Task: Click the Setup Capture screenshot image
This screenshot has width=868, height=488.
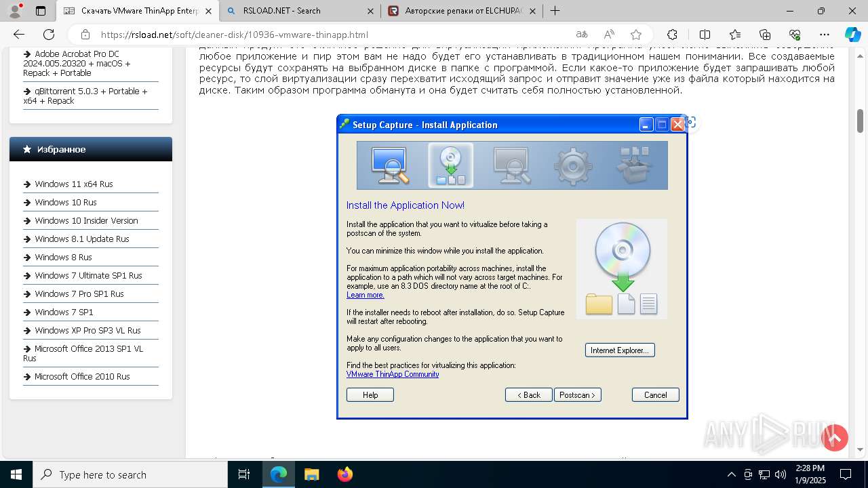Action: tap(512, 267)
